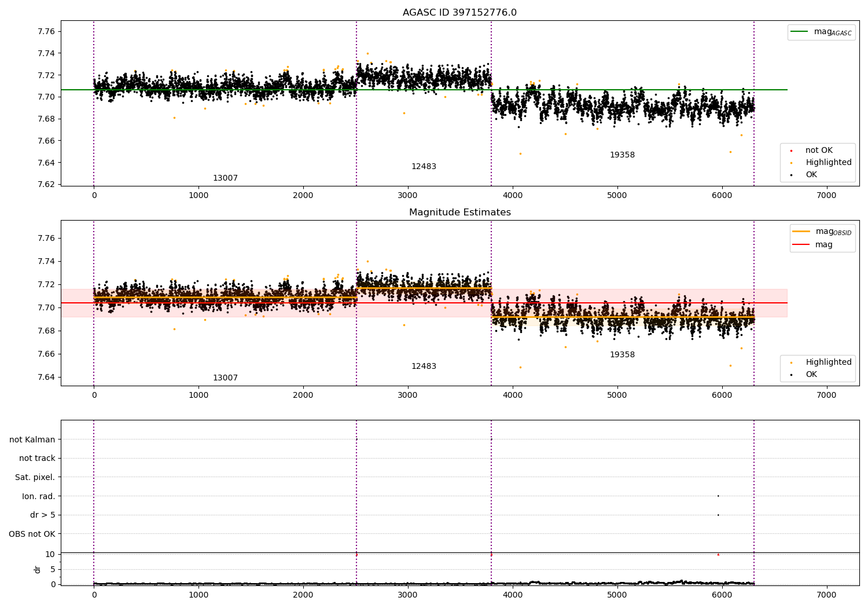The height and width of the screenshot is (608, 868).
Task: Click x-axis tick '2000' under the bottom plot
Action: click(303, 595)
